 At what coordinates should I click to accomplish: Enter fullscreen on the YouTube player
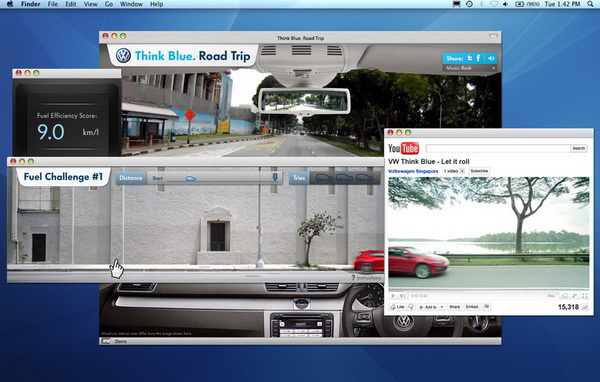(x=584, y=295)
